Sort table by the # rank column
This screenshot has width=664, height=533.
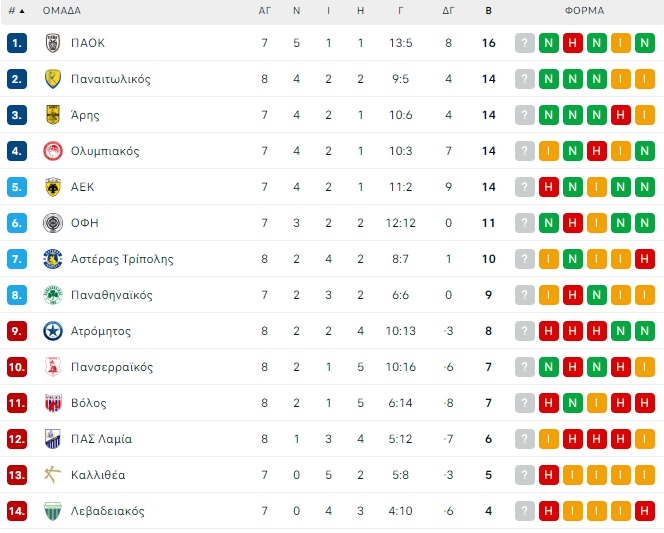(x=17, y=11)
